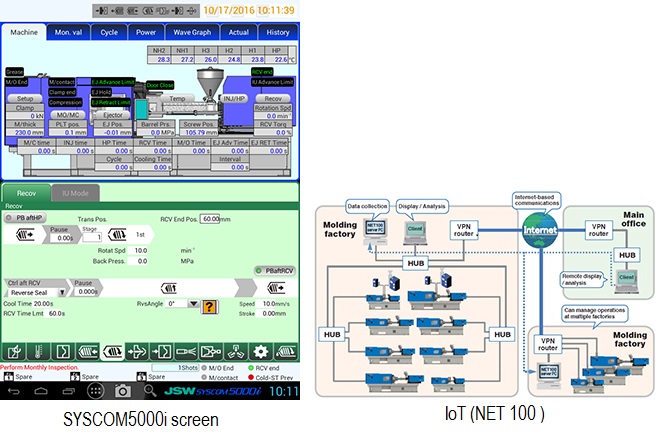
Task: Click the Setup button on machine view
Action: coord(25,99)
